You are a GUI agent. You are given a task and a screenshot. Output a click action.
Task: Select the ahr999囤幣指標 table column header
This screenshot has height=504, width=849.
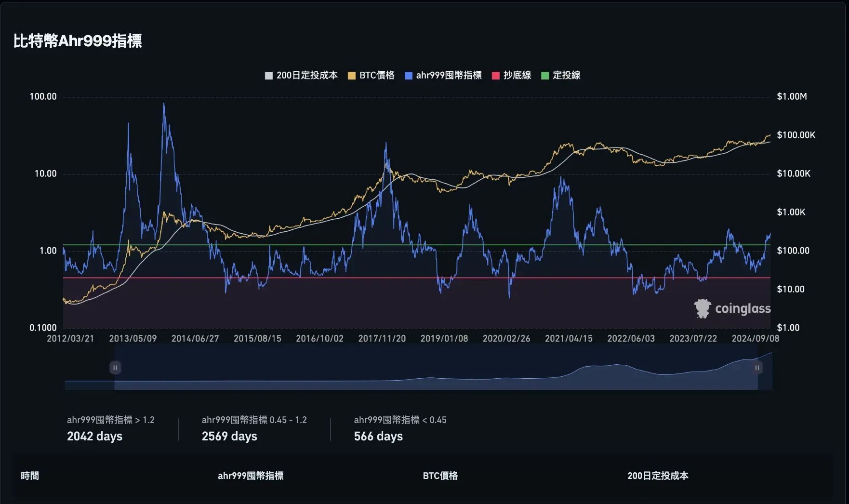pos(251,476)
